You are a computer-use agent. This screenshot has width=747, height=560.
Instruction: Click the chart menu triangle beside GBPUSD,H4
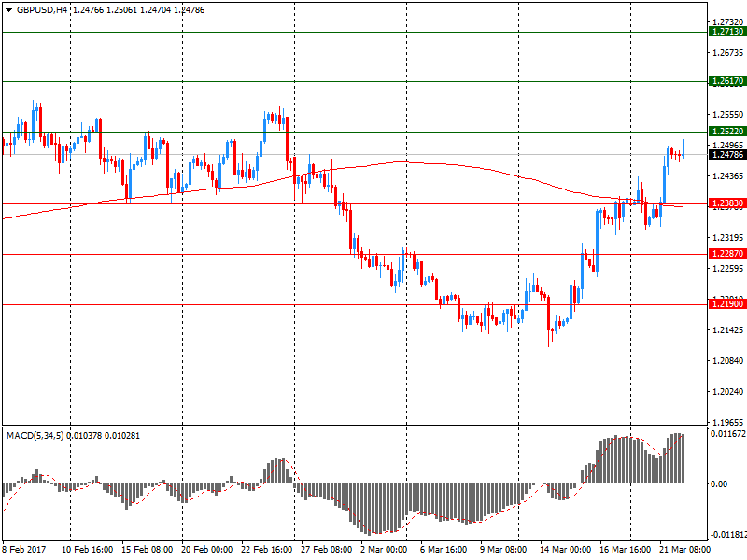tap(8, 10)
